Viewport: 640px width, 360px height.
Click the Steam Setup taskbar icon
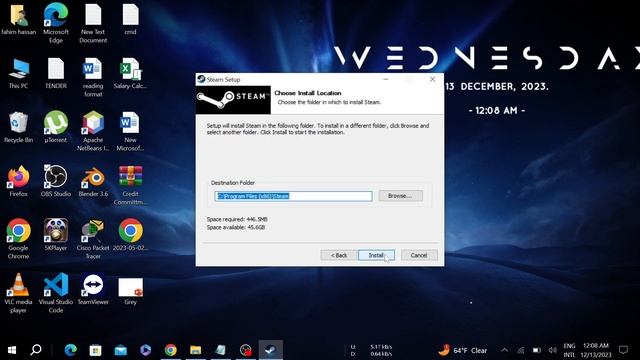click(270, 350)
